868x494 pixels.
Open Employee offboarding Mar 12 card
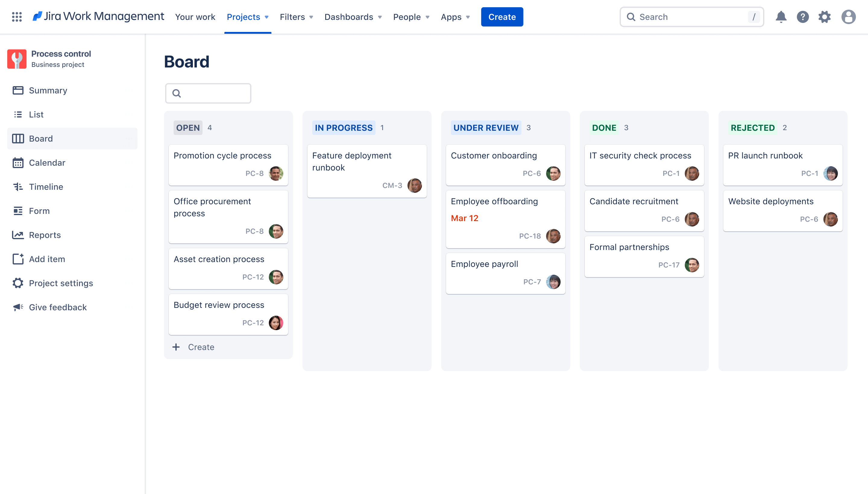[505, 217]
